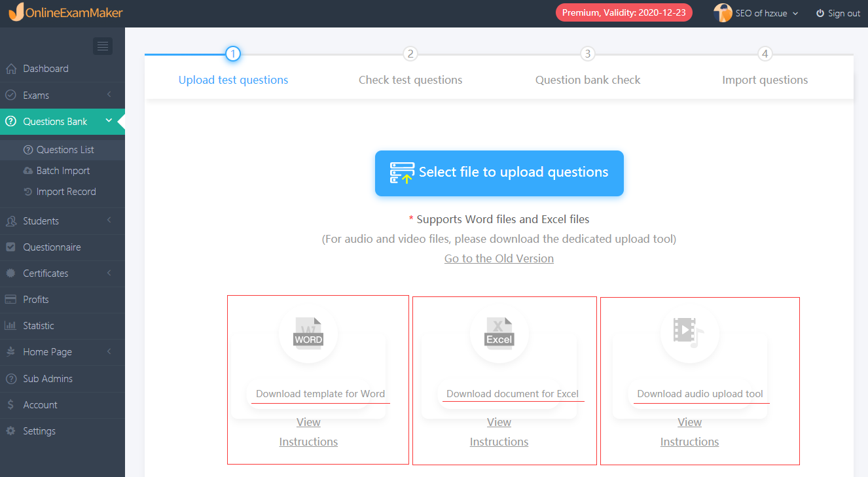
Task: Open View Instructions under Word template
Action: tap(308, 432)
